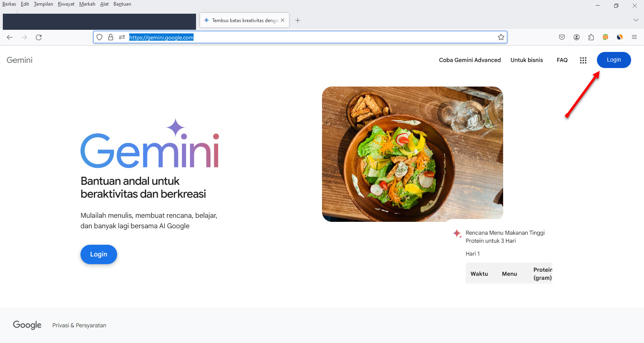The height and width of the screenshot is (343, 644).
Task: Click the Privasi & Persyaratan footer link
Action: point(79,325)
